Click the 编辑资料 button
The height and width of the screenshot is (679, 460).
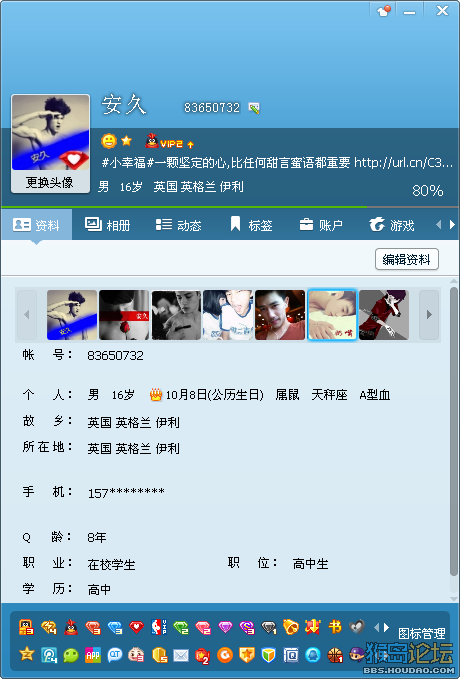pos(406,259)
